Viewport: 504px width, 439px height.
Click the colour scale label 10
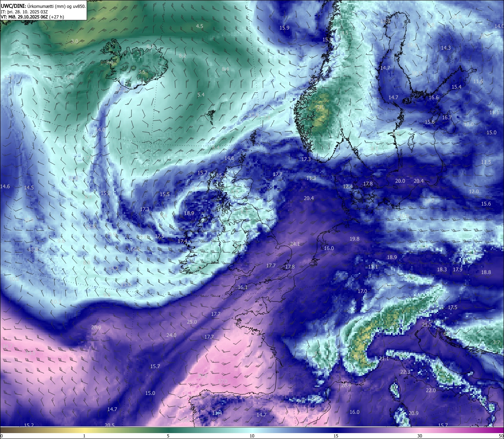pyautogui.click(x=252, y=436)
